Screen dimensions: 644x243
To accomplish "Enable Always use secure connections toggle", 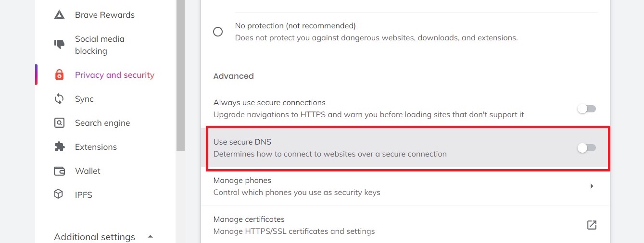I will tap(586, 109).
